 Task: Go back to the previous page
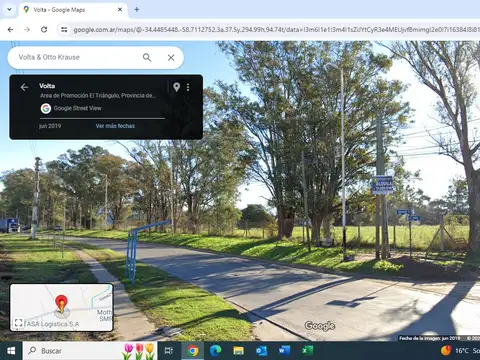pyautogui.click(x=10, y=30)
